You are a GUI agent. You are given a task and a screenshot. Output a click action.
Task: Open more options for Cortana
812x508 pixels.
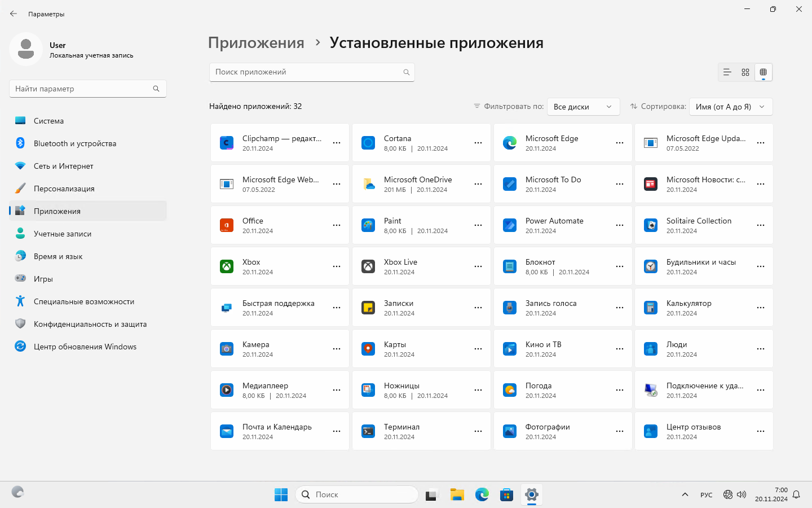pos(478,143)
